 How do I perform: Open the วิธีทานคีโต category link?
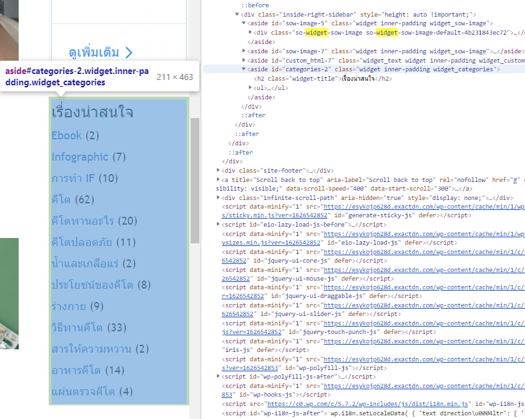77,328
